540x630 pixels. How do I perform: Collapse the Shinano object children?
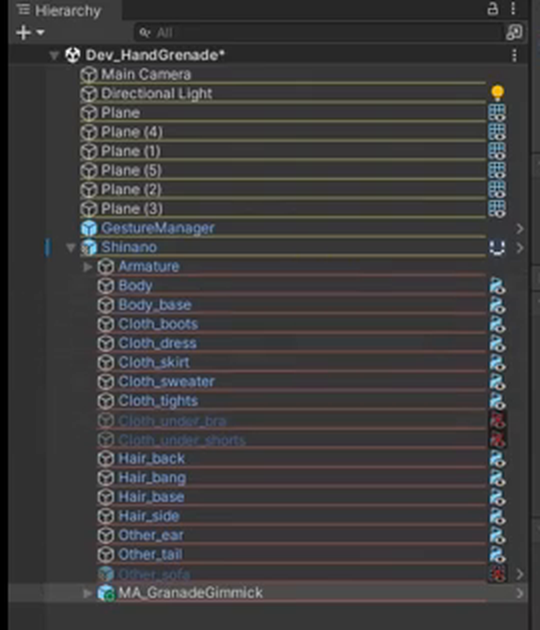71,248
